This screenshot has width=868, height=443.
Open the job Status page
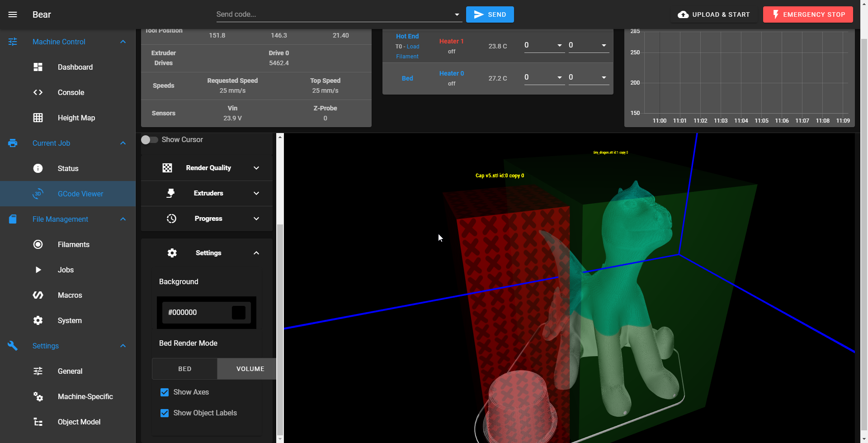(x=68, y=168)
